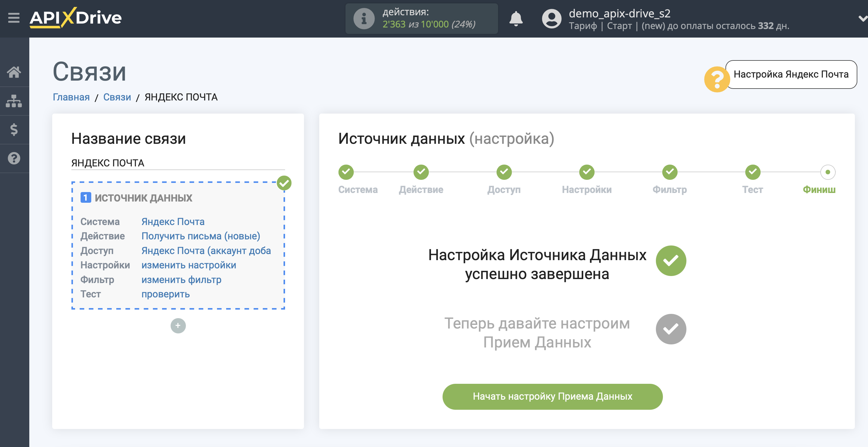The height and width of the screenshot is (447, 868).
Task: Open Яндекс Почта account access link
Action: (206, 250)
